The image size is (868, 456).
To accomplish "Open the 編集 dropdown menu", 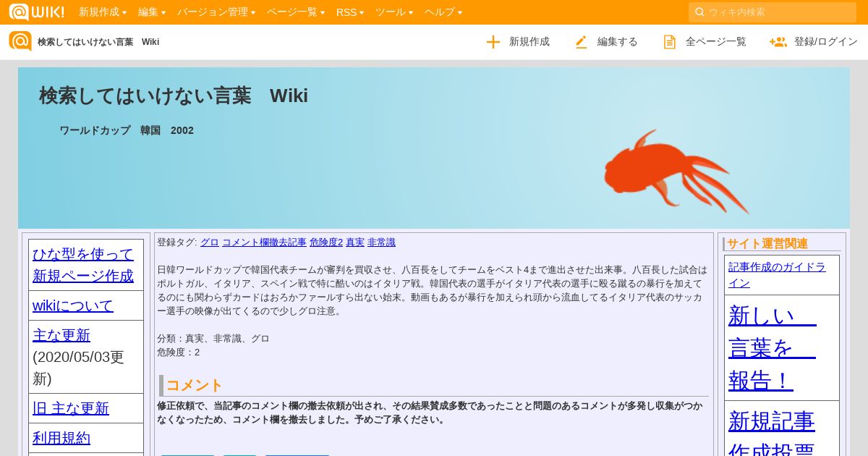I will [x=152, y=12].
